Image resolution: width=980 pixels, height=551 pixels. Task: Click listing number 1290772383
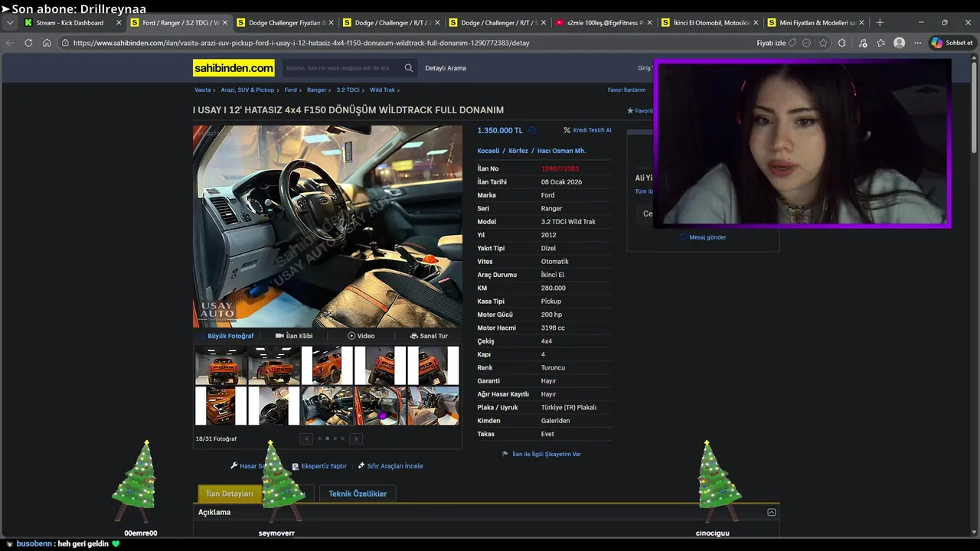pyautogui.click(x=560, y=168)
